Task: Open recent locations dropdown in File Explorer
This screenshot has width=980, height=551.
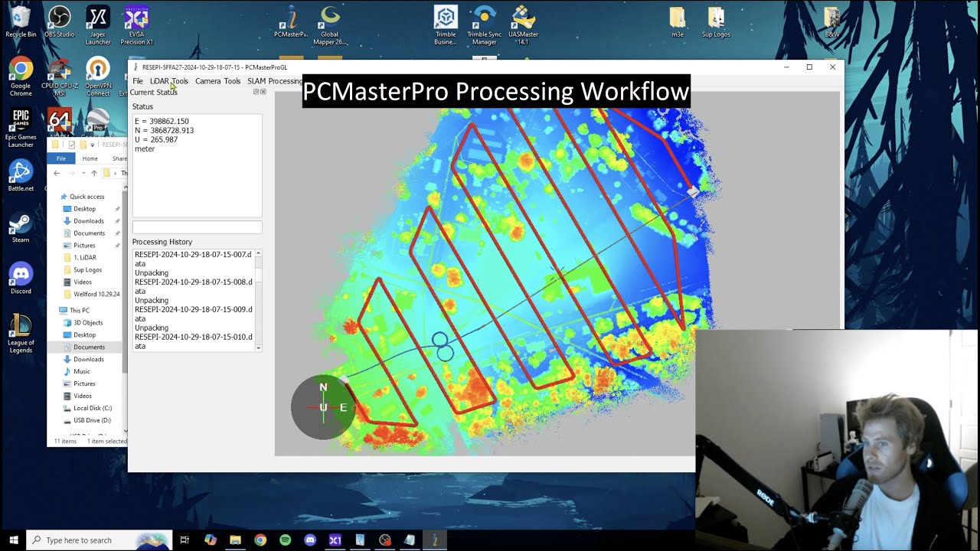Action: tap(83, 173)
